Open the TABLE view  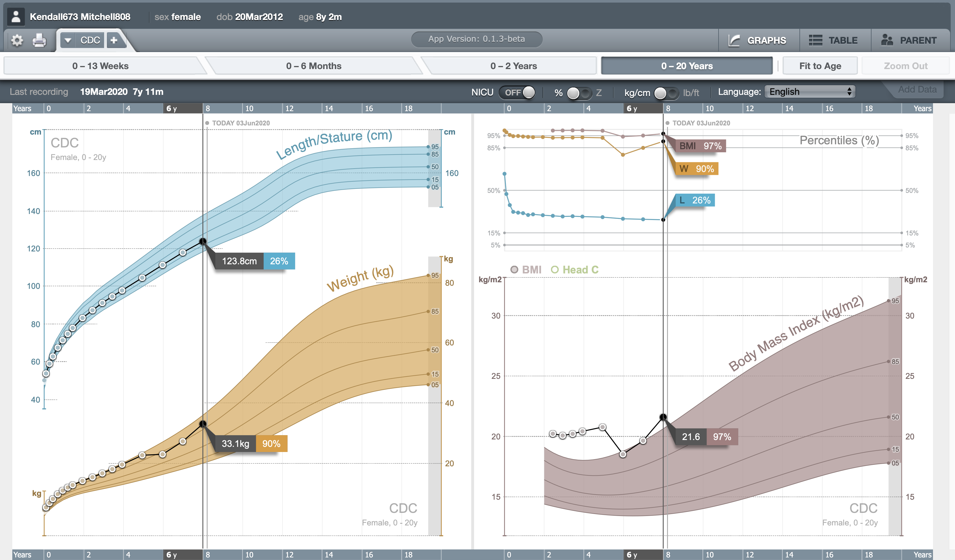point(833,40)
